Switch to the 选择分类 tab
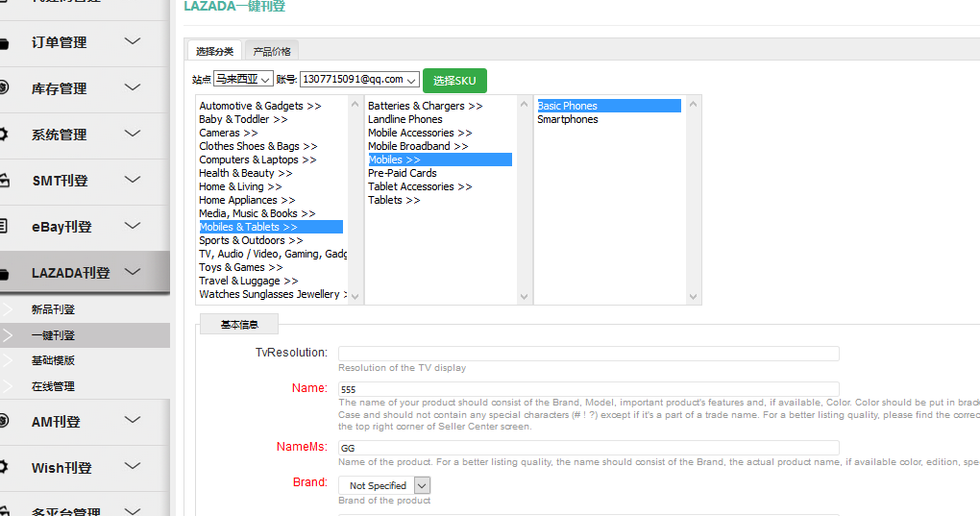 click(x=214, y=51)
